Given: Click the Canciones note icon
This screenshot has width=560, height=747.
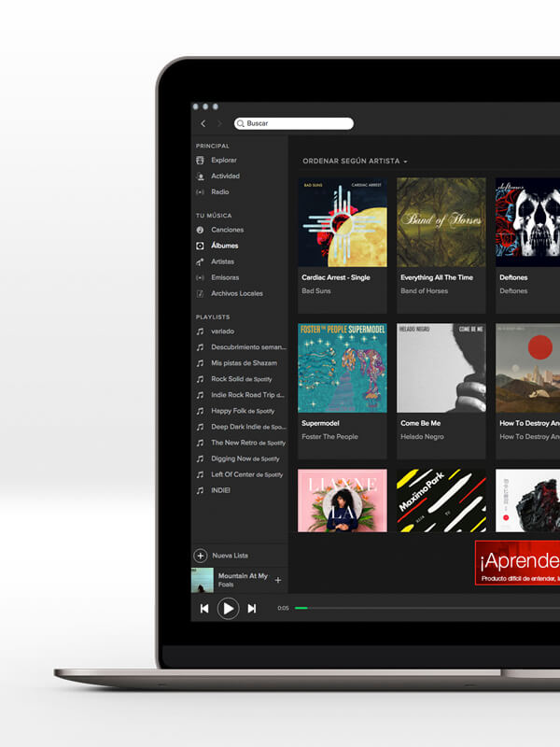Looking at the screenshot, I should click(200, 230).
